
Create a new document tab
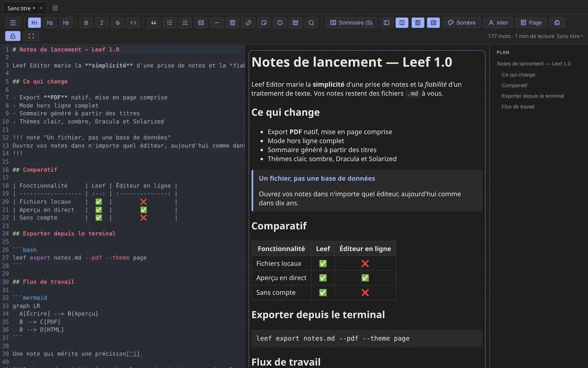[55, 8]
